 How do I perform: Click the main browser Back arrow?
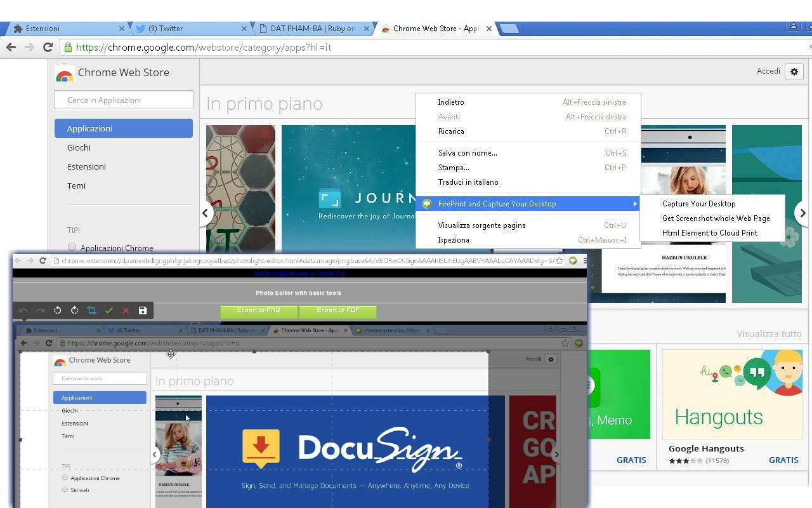[11, 47]
